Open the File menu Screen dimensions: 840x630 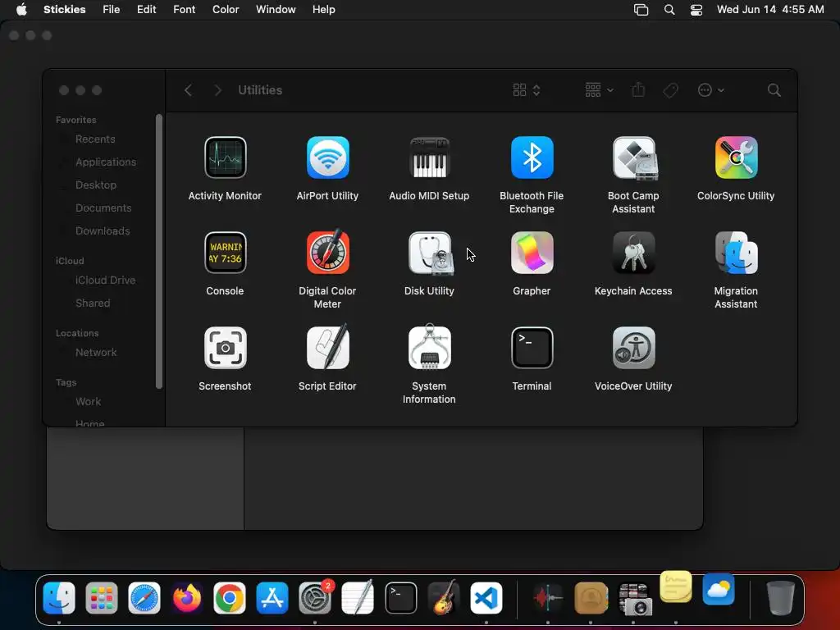[111, 10]
